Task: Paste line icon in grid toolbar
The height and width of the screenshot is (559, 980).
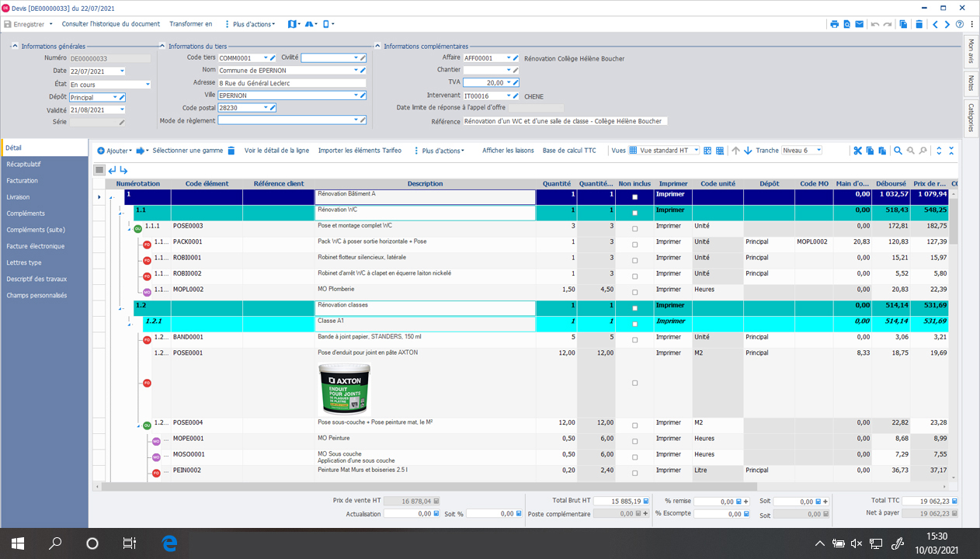Action: [x=882, y=151]
